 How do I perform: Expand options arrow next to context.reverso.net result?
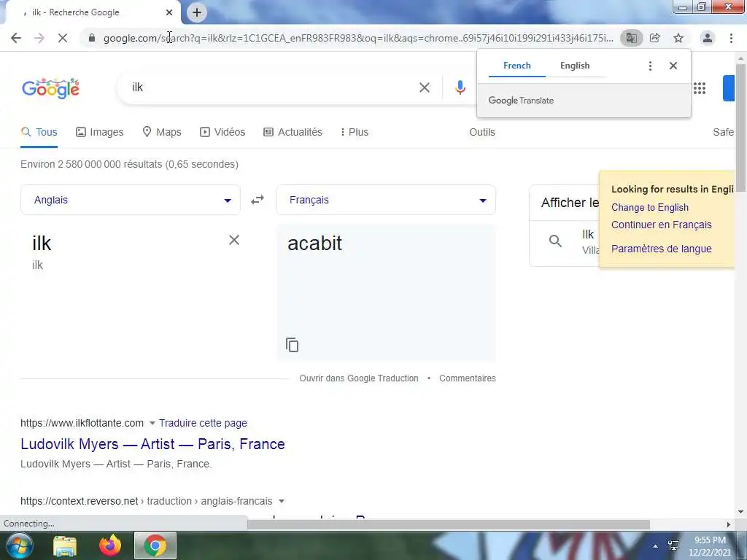(x=281, y=501)
